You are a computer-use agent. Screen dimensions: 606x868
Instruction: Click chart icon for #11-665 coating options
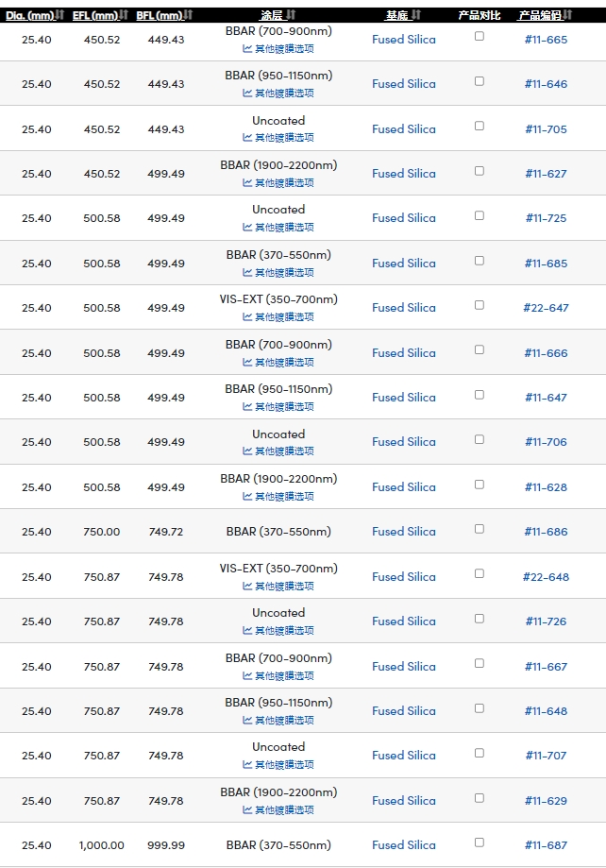coord(247,49)
